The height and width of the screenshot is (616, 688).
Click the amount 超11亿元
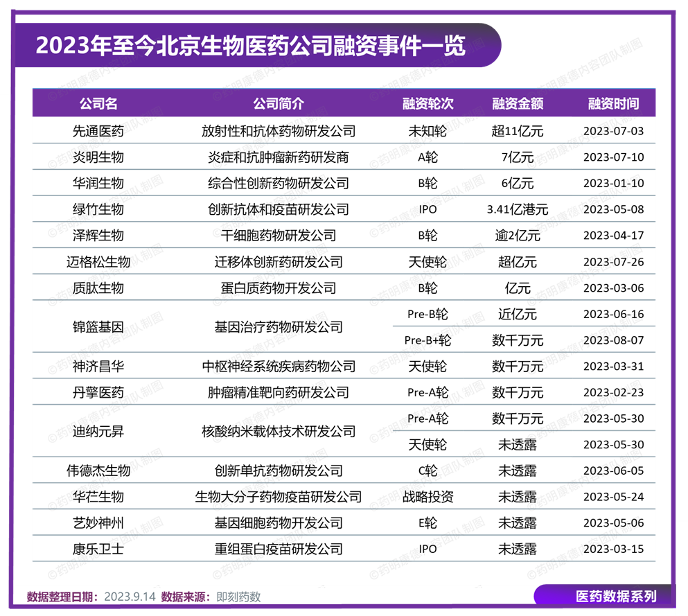518,131
